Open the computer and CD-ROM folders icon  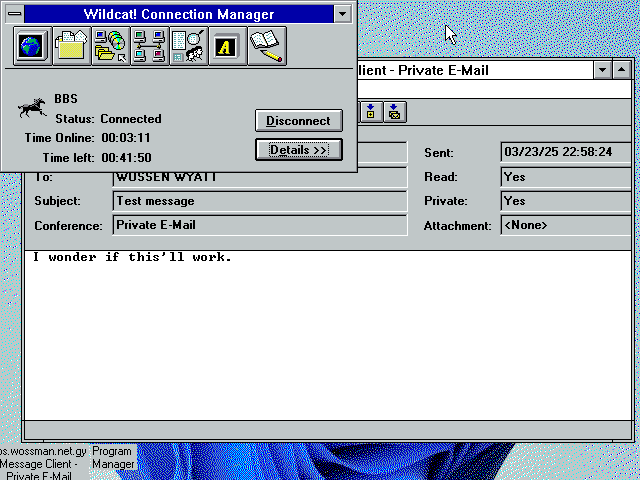click(x=111, y=46)
